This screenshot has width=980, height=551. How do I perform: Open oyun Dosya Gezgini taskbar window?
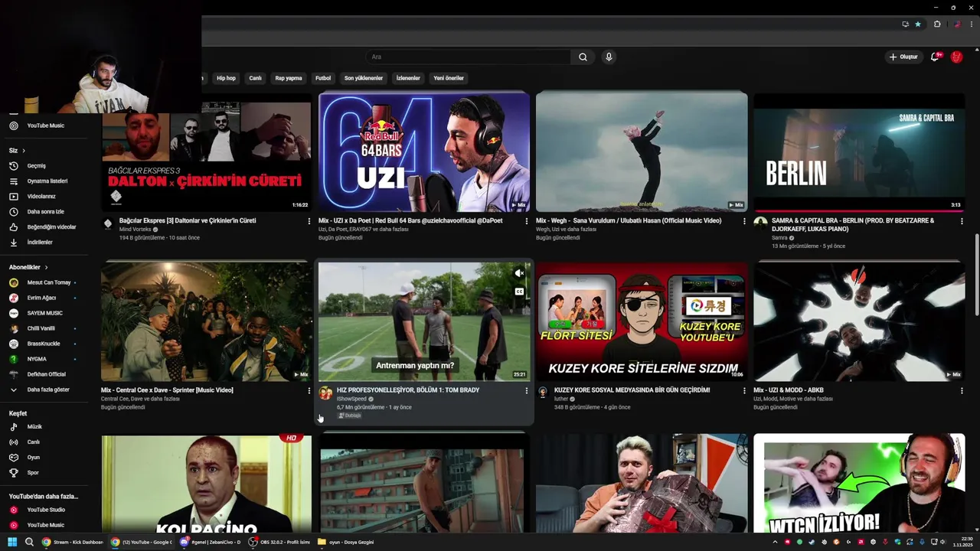tap(346, 542)
